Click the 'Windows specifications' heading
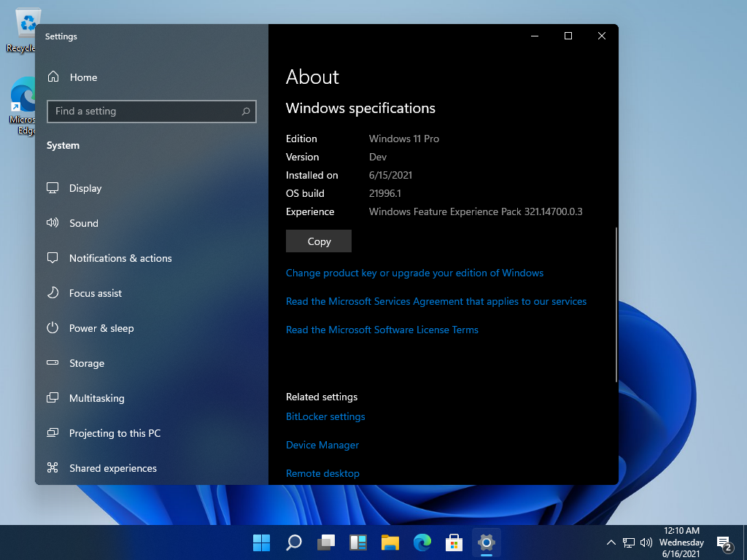This screenshot has height=560, width=747. pos(360,108)
